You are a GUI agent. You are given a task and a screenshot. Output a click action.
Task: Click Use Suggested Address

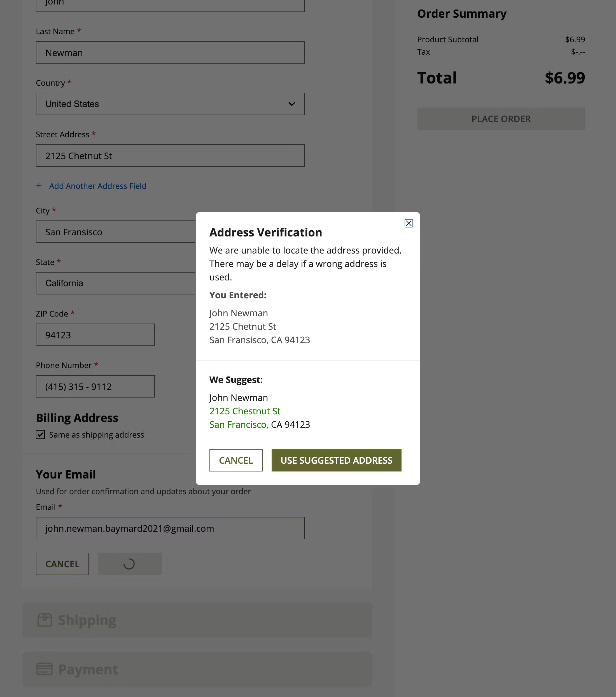click(336, 460)
